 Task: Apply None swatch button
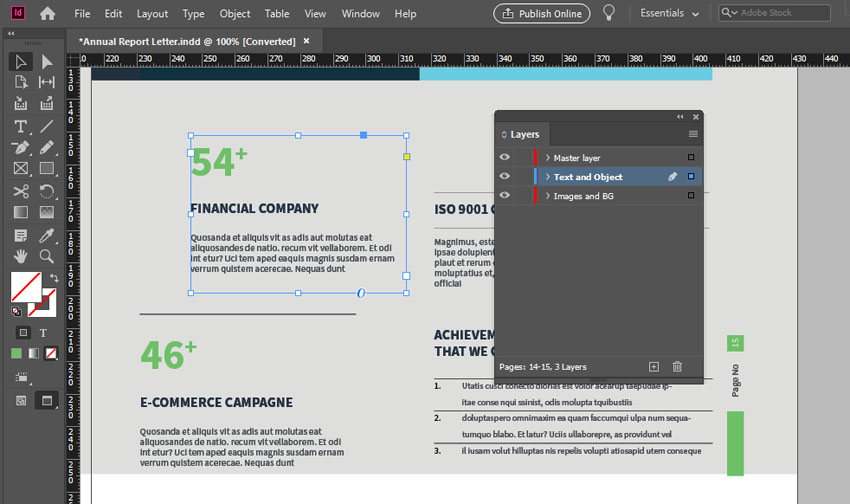tap(51, 353)
